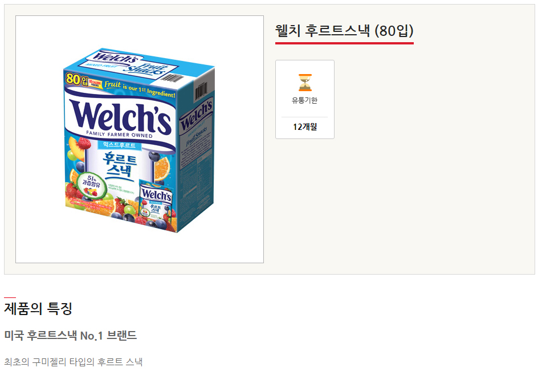
Task: Click the 믹스드후르트 label on the box
Action: pyautogui.click(x=117, y=145)
